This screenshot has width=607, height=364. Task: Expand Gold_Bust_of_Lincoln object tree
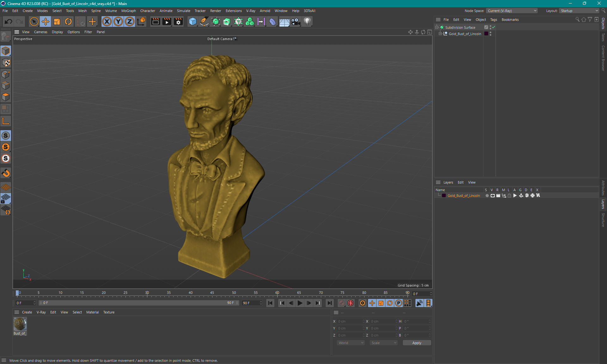440,34
